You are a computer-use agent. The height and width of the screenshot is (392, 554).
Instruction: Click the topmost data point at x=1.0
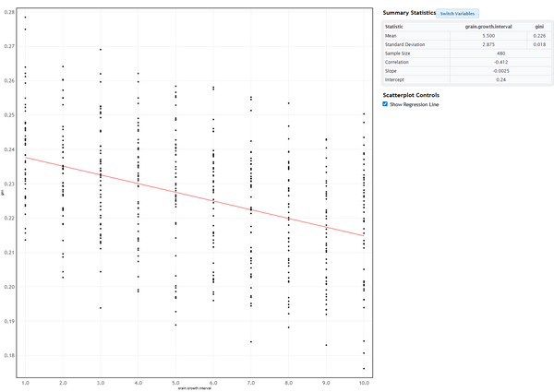click(25, 18)
